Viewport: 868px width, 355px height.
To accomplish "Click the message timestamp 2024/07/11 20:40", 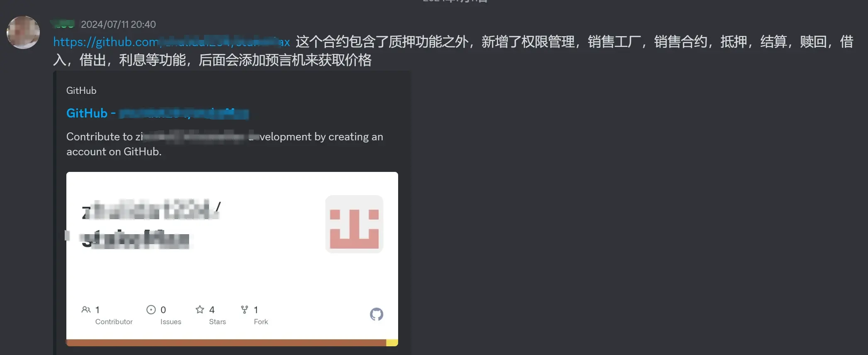I will (118, 24).
